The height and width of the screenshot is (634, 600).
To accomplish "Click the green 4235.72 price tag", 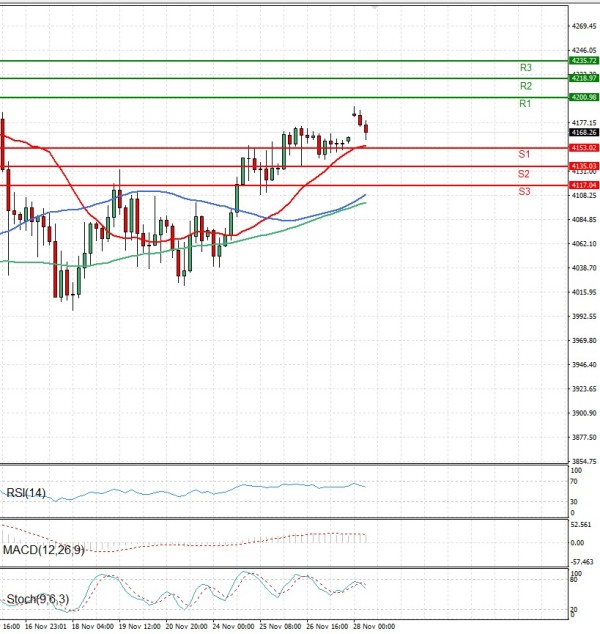I will [x=583, y=61].
